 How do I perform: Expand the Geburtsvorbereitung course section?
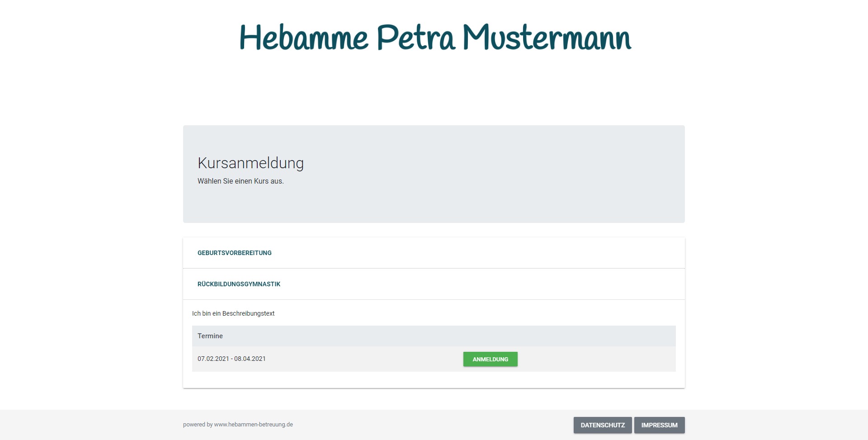(234, 253)
